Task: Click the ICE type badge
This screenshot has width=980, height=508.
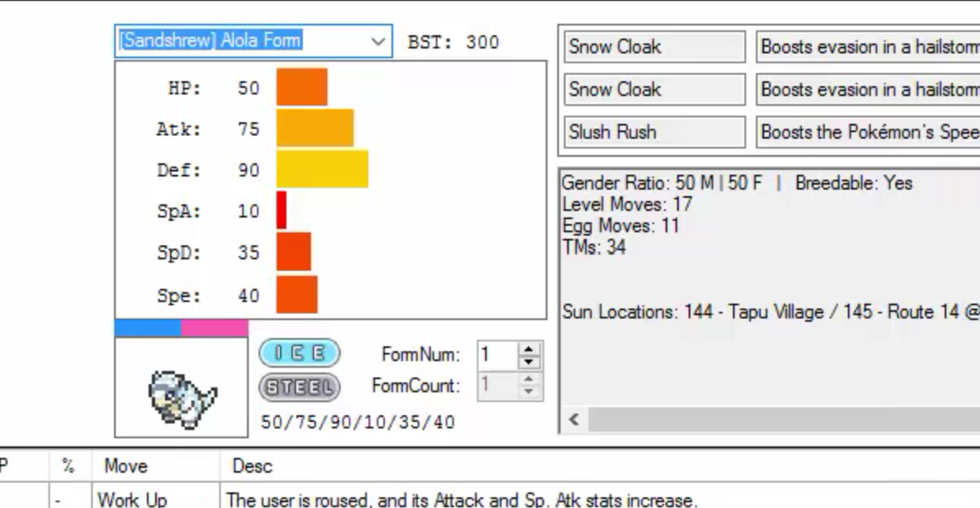Action: click(x=300, y=353)
